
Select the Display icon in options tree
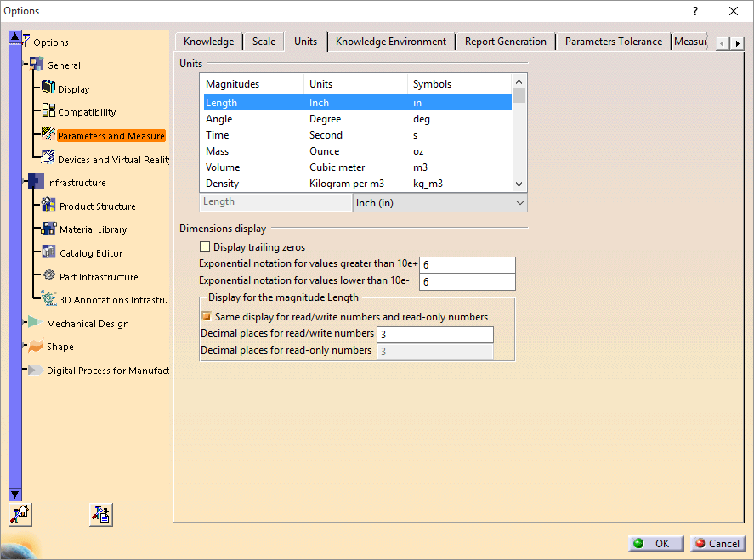click(47, 88)
